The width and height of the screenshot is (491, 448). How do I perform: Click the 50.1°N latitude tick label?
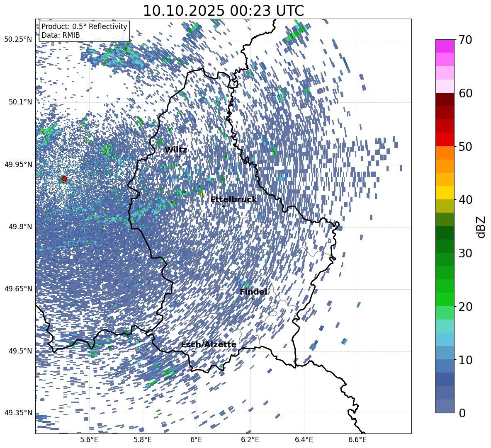[x=21, y=102]
